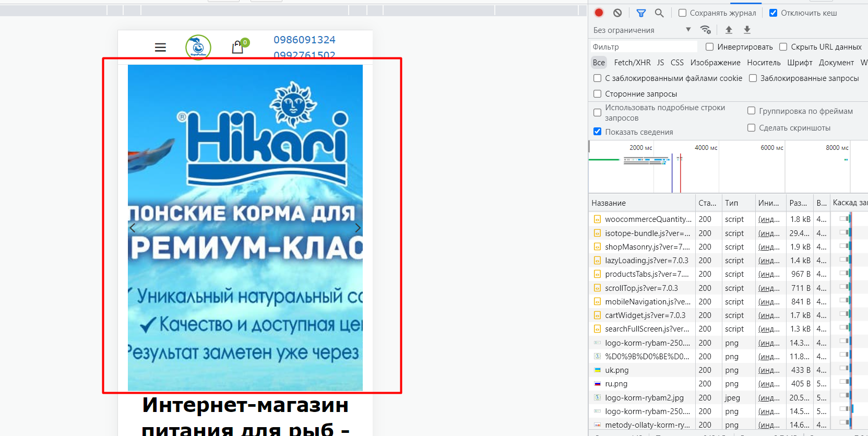Click the round site logo in the header
This screenshot has height=436, width=868.
pyautogui.click(x=198, y=48)
